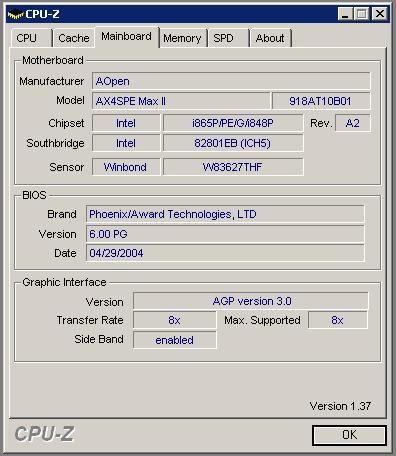Click the chipset field i865P/PE/G/i848P

point(233,123)
